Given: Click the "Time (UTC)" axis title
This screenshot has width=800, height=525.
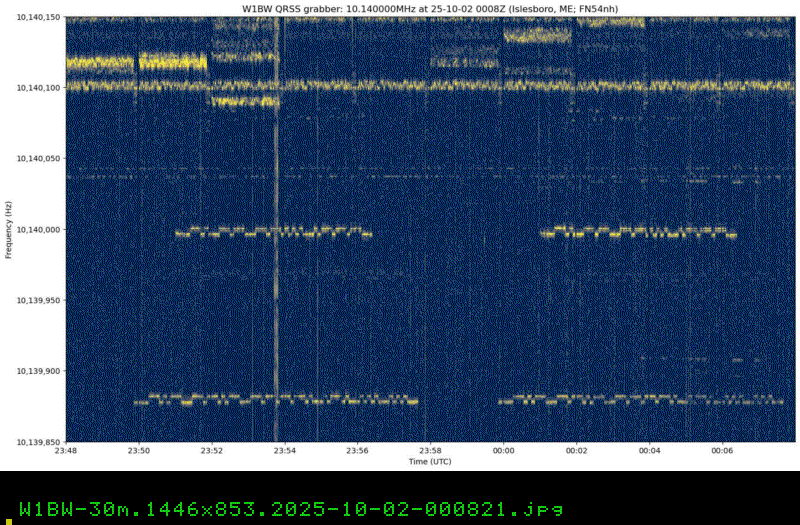Looking at the screenshot, I should [430, 462].
